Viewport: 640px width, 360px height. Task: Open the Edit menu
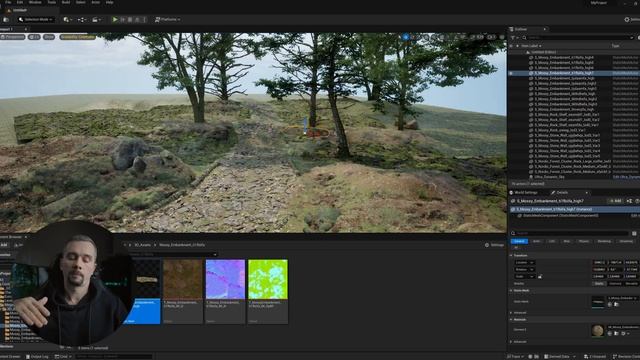click(20, 2)
